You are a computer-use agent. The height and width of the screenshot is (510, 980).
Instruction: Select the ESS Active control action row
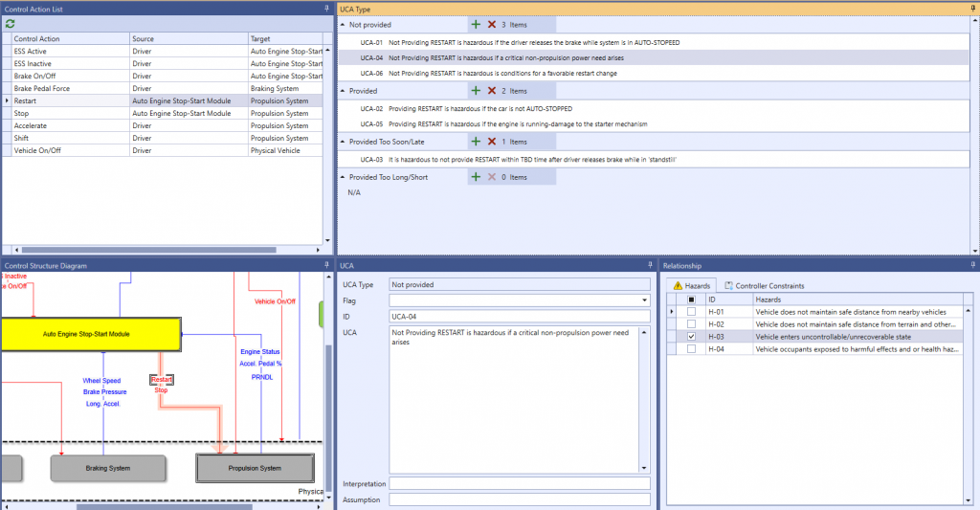(163, 52)
